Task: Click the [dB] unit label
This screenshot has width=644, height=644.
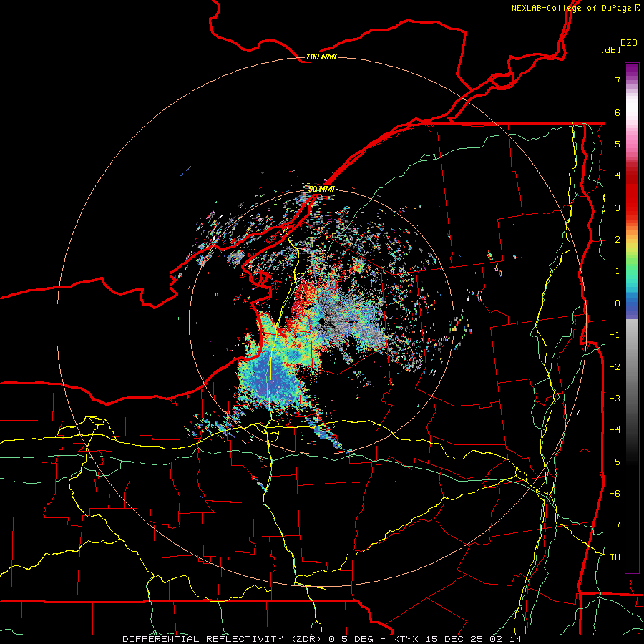Action: click(611, 49)
